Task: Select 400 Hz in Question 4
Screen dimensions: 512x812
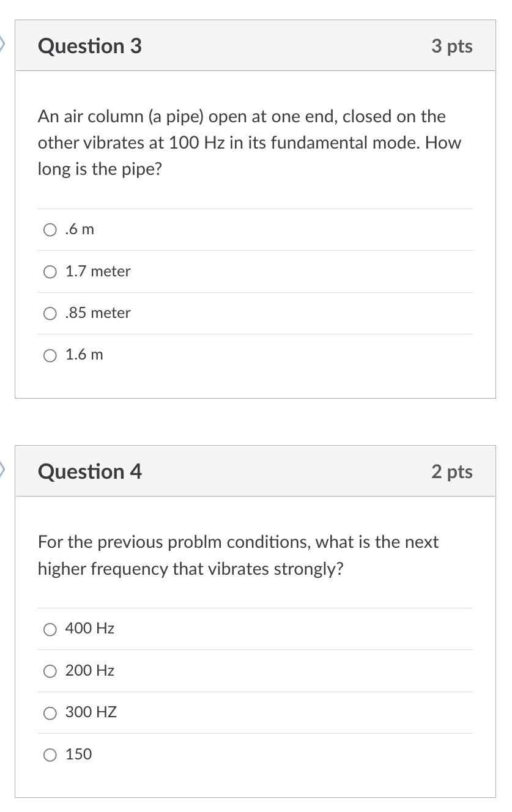Action: click(50, 629)
